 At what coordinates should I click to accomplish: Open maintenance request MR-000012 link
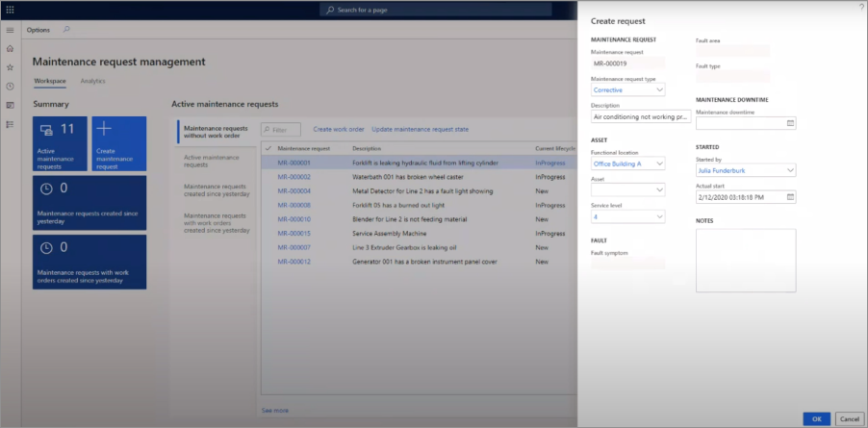(294, 262)
